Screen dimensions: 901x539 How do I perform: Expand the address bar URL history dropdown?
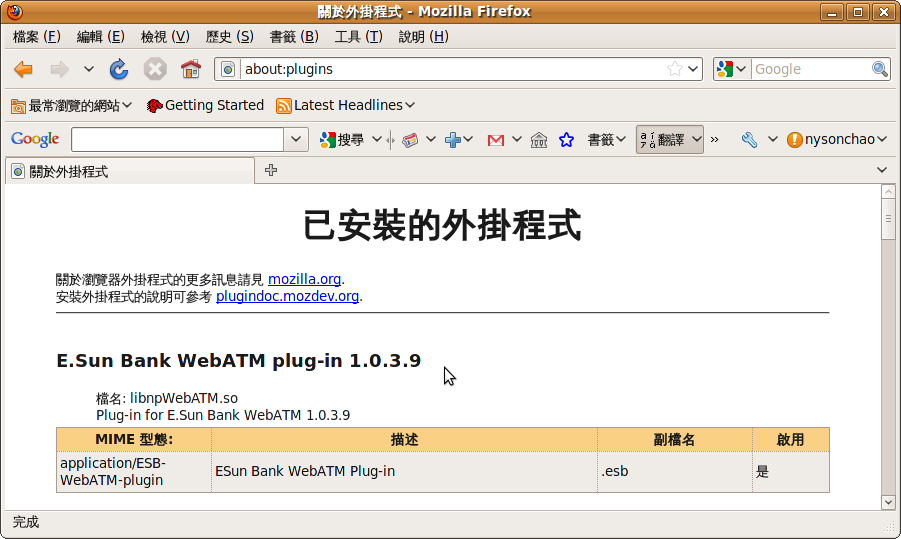[693, 70]
